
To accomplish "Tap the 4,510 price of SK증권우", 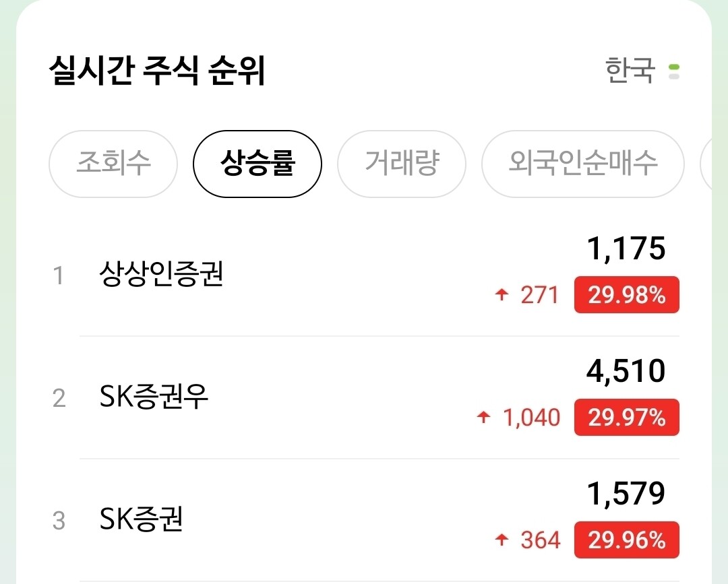I will point(626,372).
